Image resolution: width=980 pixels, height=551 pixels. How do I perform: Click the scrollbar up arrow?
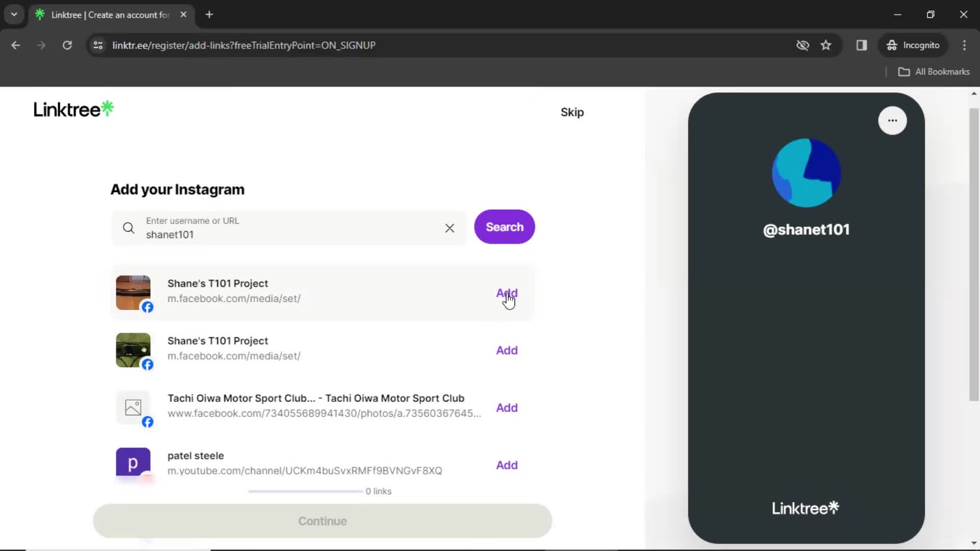(x=974, y=94)
